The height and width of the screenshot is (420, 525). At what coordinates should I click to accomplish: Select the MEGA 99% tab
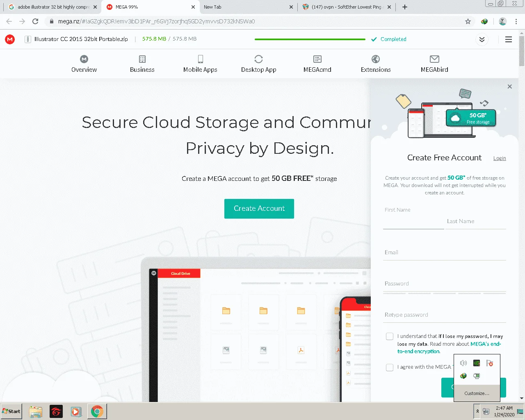(x=150, y=7)
